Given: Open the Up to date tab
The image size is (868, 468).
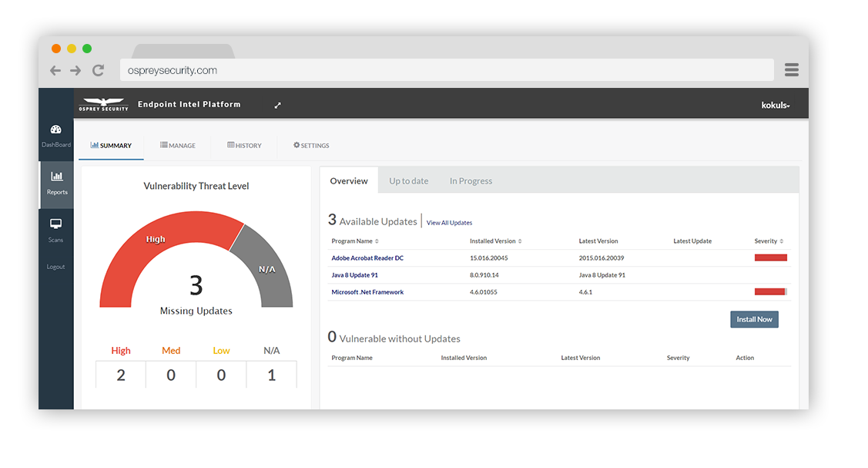Looking at the screenshot, I should pos(408,181).
